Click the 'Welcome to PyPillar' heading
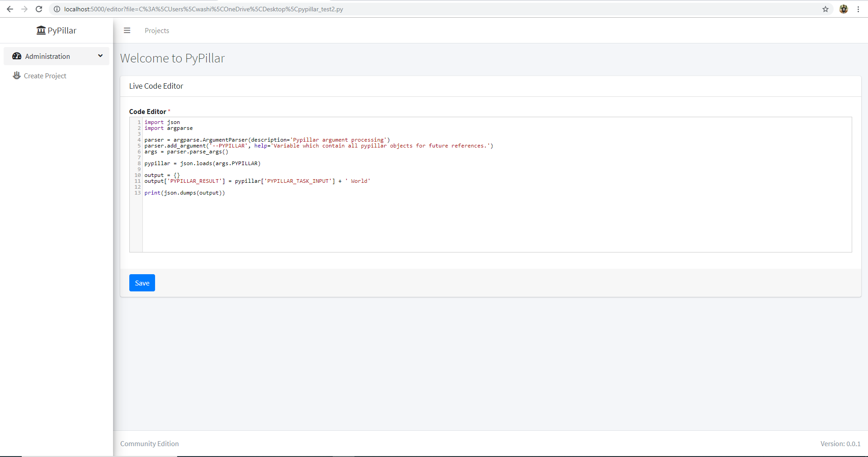 pos(172,58)
